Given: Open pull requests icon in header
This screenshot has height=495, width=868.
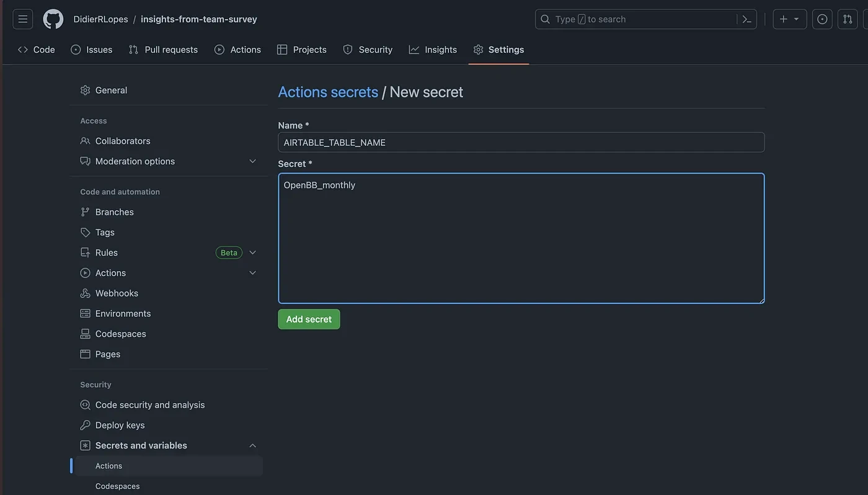Looking at the screenshot, I should coord(848,19).
